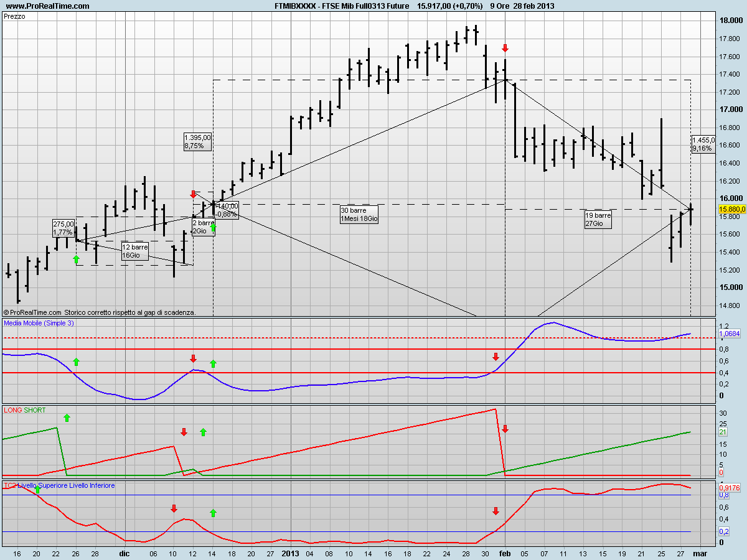Screen dimensions: 747x560
Task: Click the 30 barre 1Mesi 18Gio annotation
Action: click(360, 214)
